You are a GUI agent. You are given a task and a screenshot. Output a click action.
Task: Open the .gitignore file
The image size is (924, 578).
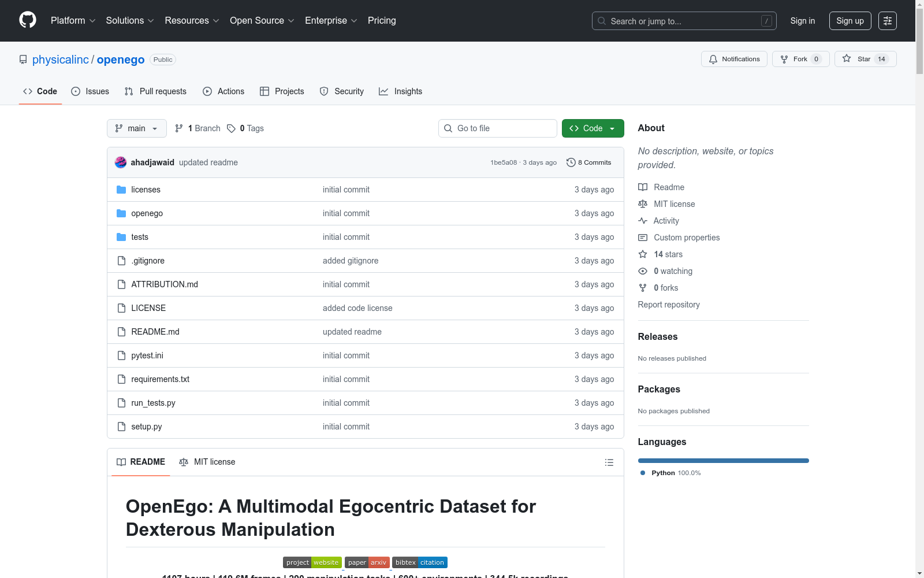(x=148, y=261)
